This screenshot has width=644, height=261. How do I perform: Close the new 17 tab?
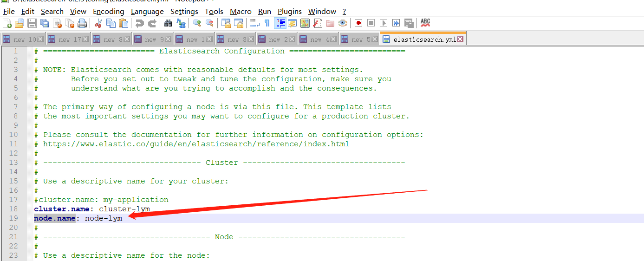point(85,39)
